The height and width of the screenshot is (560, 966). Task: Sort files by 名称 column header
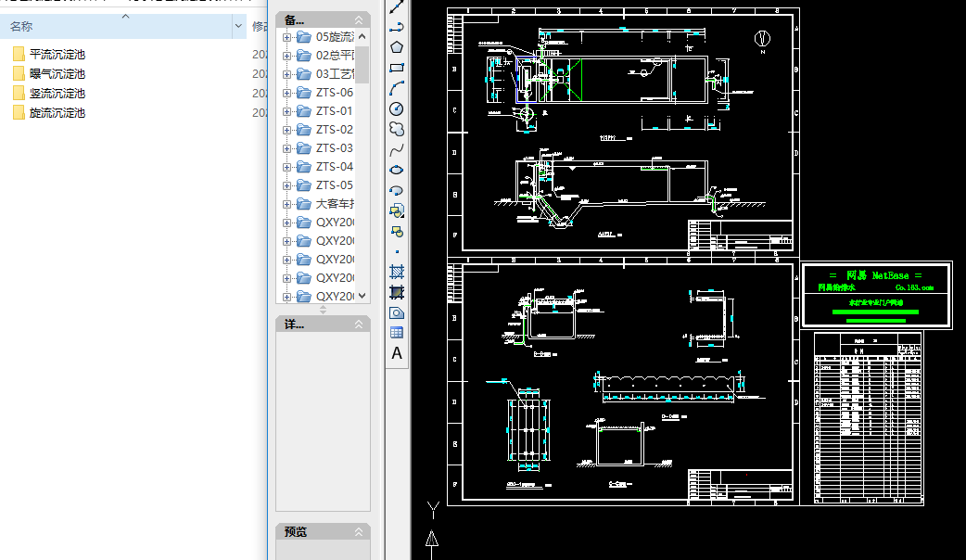click(21, 27)
